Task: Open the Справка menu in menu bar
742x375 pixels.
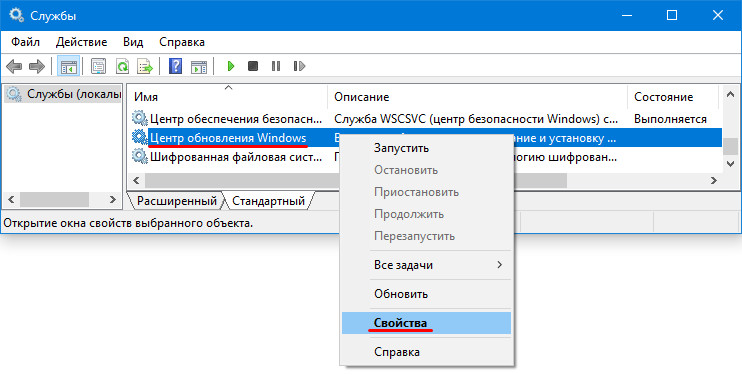Action: (x=182, y=42)
